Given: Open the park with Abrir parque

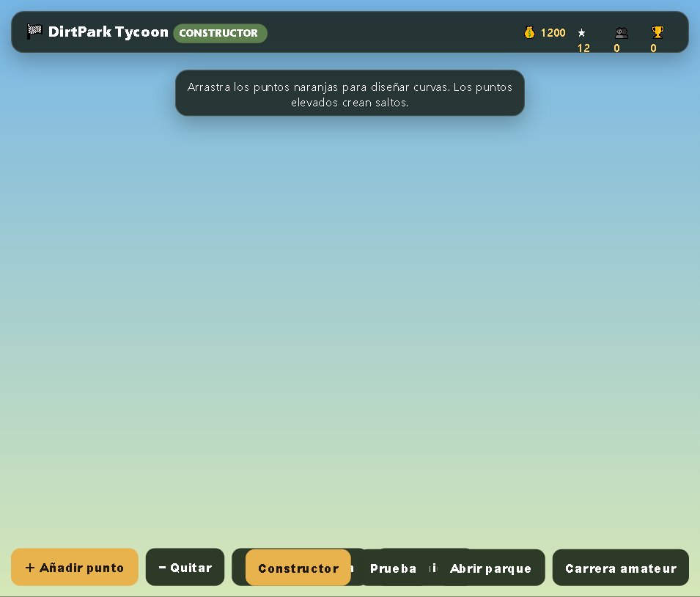Looking at the screenshot, I should pyautogui.click(x=490, y=568).
